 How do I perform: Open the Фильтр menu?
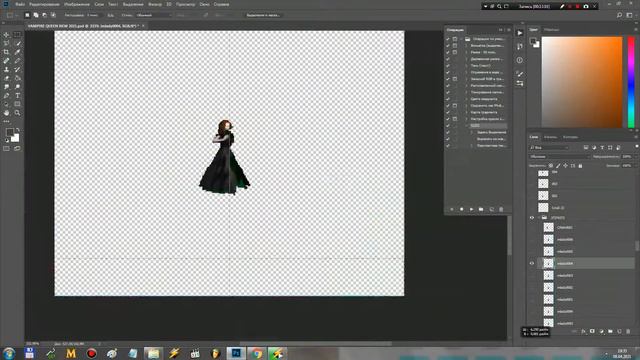coord(155,4)
